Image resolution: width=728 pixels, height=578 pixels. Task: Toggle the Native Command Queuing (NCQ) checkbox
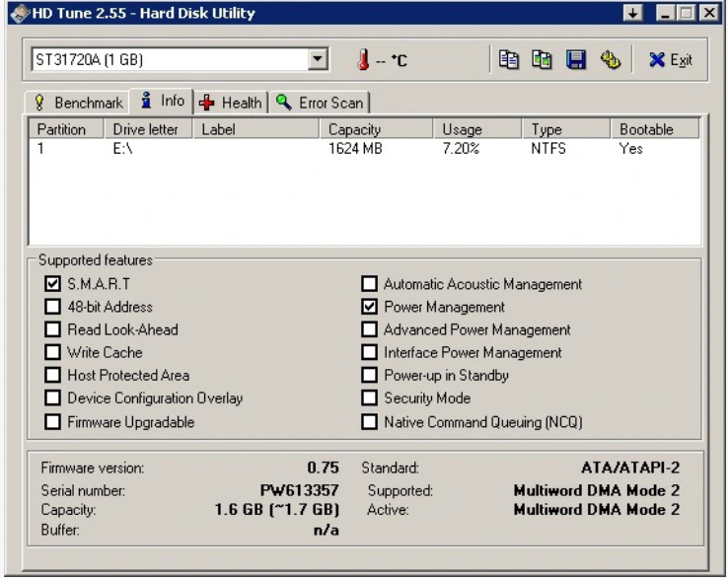tap(369, 422)
